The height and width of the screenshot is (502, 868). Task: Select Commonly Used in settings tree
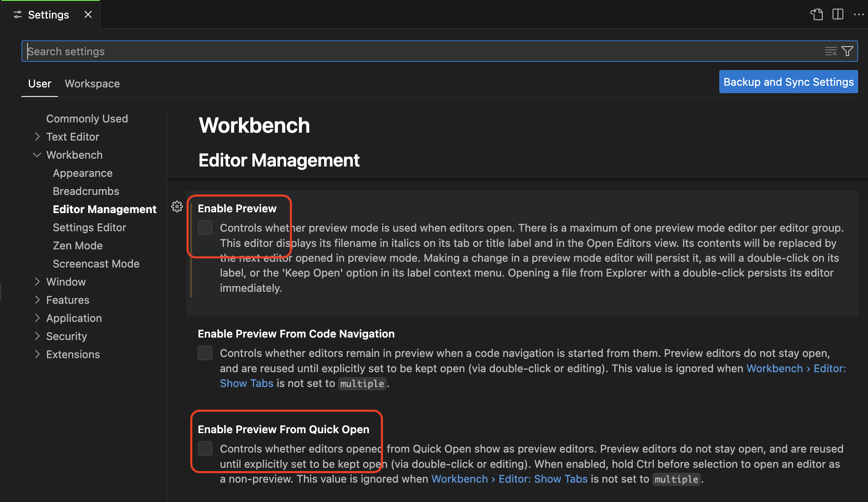pyautogui.click(x=87, y=118)
